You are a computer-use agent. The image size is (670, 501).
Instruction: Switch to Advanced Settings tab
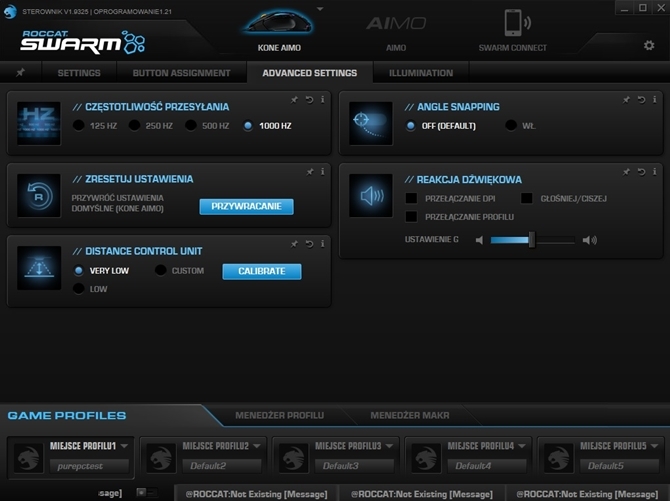point(310,73)
